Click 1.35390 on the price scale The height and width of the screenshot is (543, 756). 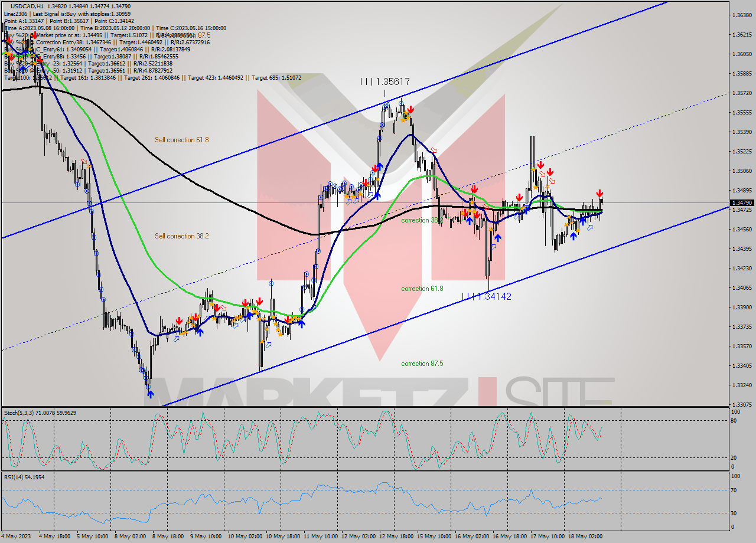point(742,132)
